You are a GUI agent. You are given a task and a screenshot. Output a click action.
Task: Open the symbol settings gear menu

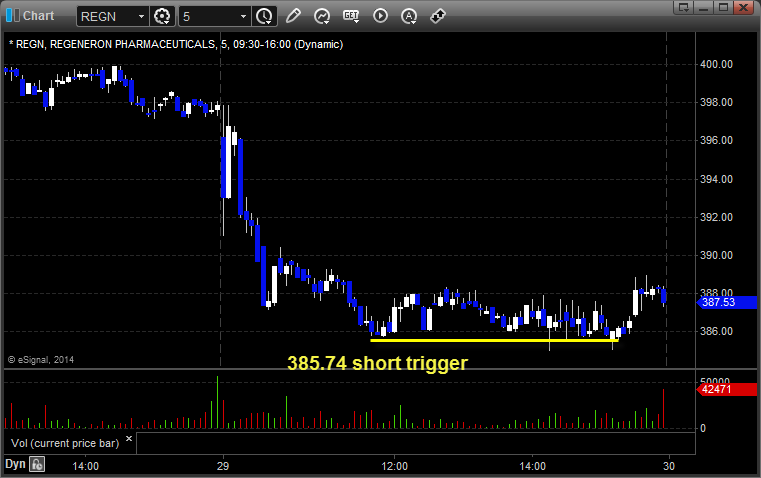162,16
